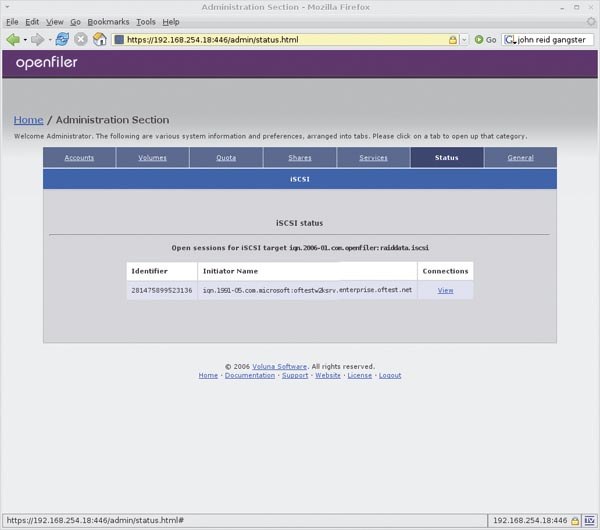Image resolution: width=600 pixels, height=530 pixels.
Task: Click the status bar icon at far right
Action: click(589, 521)
